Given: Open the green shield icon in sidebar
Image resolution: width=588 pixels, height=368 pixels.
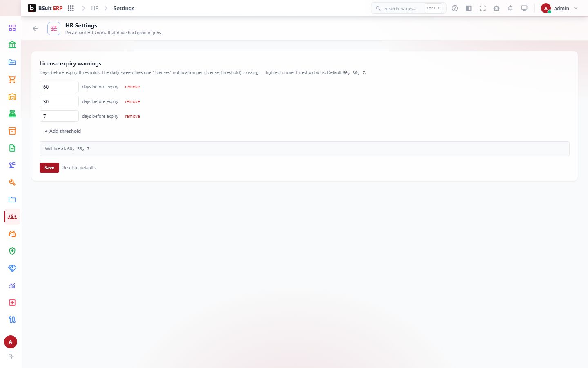Looking at the screenshot, I should [12, 251].
